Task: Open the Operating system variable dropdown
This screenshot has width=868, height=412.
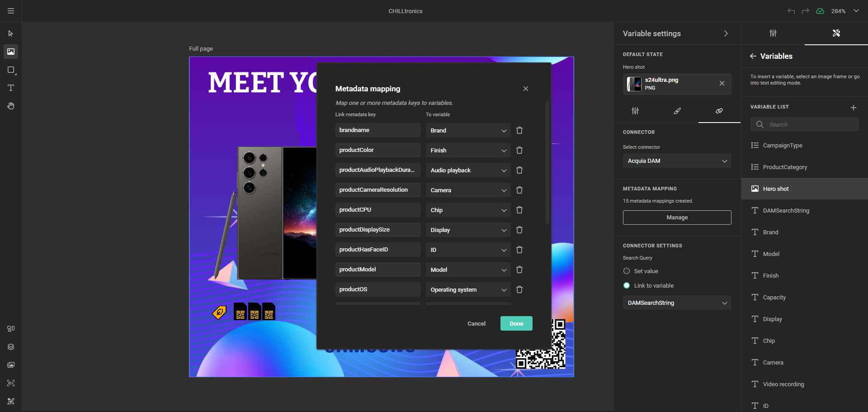Action: (468, 289)
